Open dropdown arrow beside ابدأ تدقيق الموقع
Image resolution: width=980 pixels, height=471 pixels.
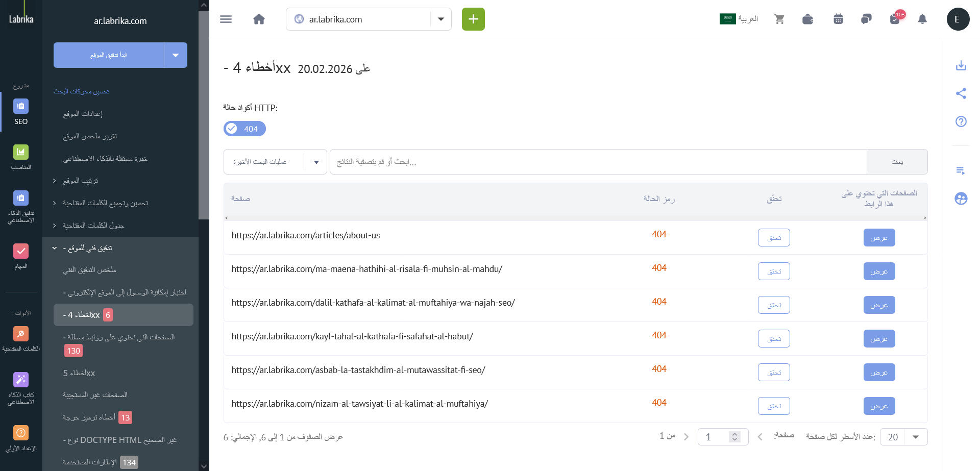[x=176, y=55]
